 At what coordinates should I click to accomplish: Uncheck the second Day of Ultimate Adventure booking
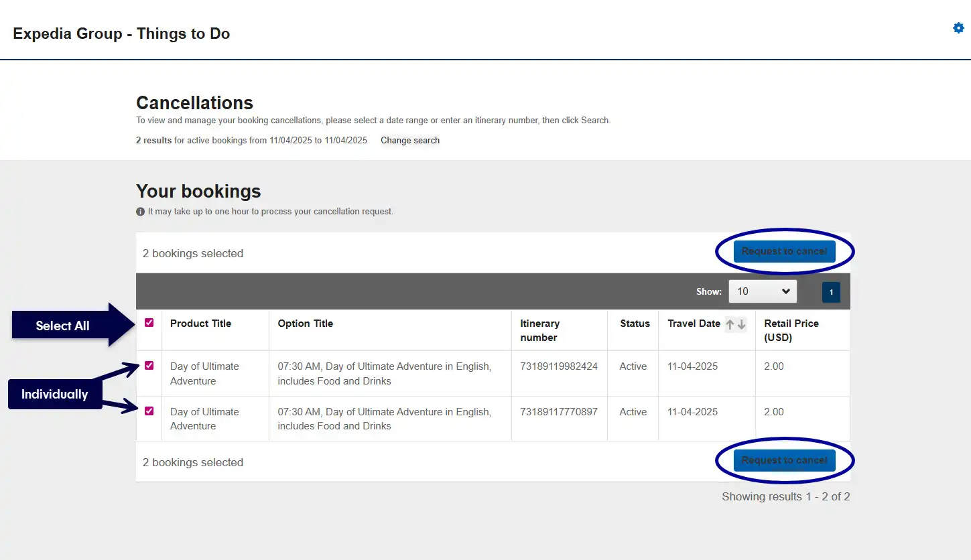tap(148, 411)
